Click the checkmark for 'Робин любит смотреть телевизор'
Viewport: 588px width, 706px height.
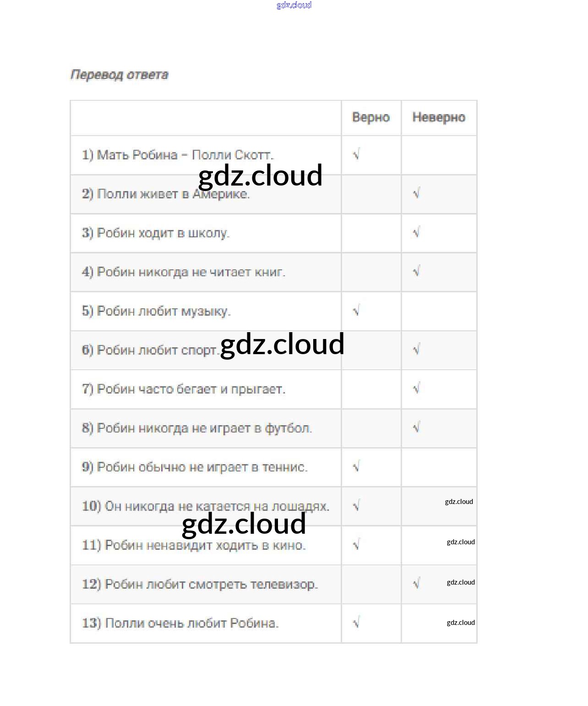click(x=416, y=584)
